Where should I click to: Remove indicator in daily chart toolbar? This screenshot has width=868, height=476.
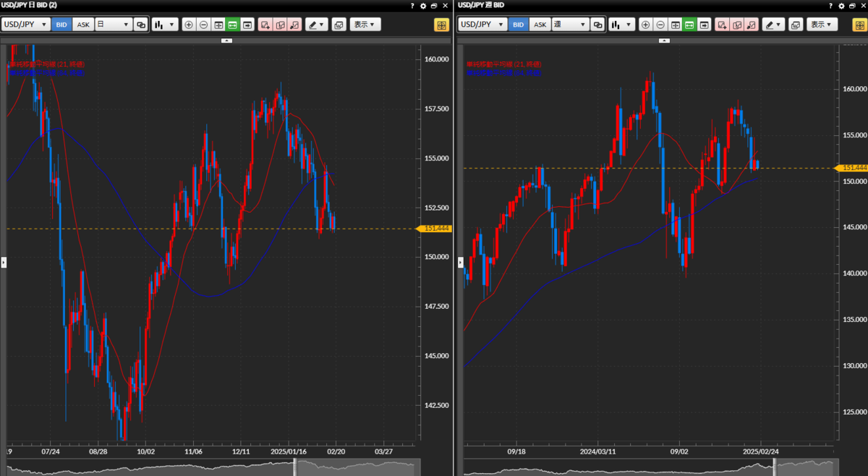point(294,25)
